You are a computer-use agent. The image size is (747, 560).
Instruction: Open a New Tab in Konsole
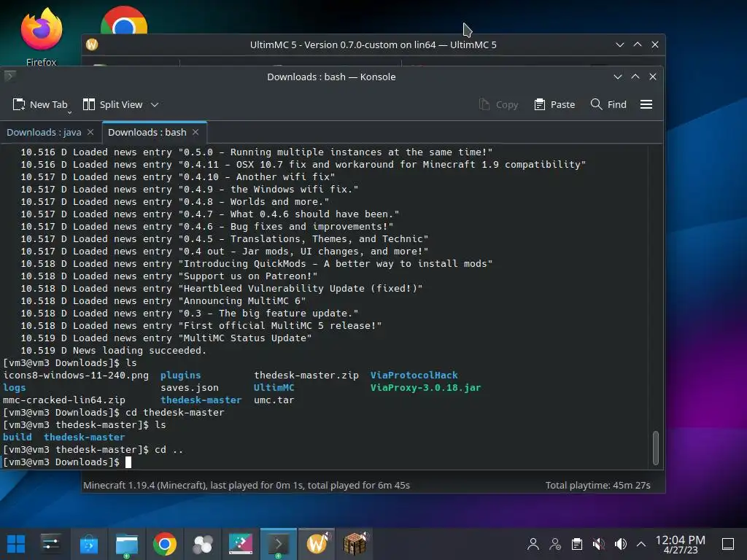click(40, 104)
